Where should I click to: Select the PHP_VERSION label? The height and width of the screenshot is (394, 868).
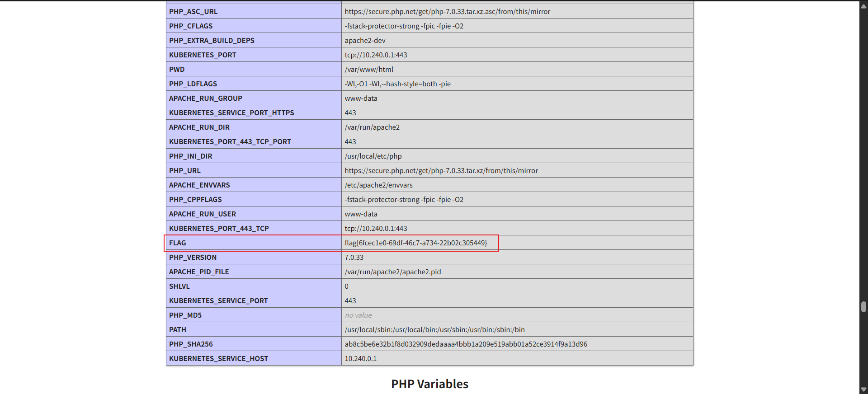coord(193,258)
